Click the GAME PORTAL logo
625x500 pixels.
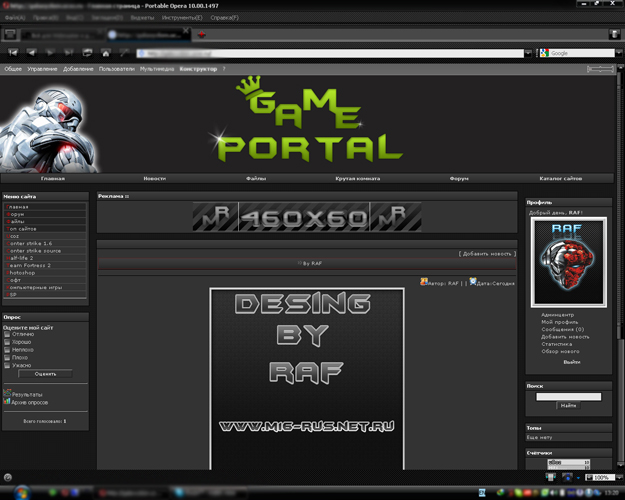pyautogui.click(x=310, y=125)
